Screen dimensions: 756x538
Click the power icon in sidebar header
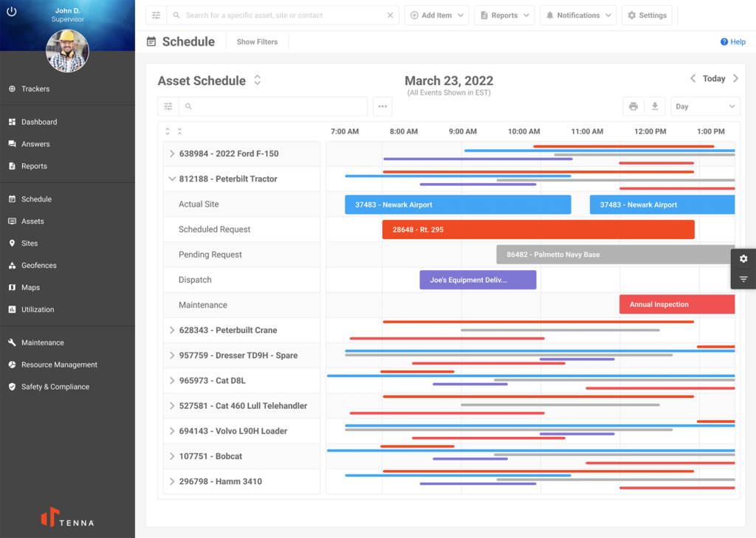coord(12,12)
